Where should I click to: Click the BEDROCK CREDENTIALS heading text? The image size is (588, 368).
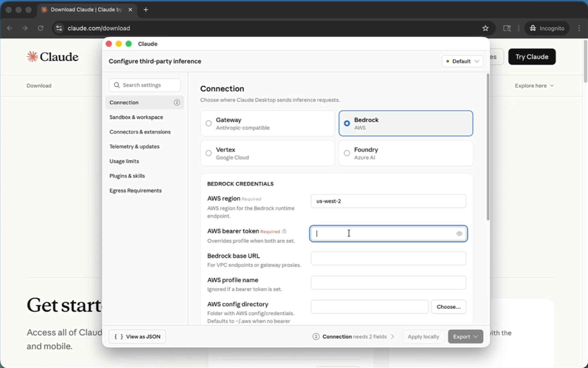point(240,184)
